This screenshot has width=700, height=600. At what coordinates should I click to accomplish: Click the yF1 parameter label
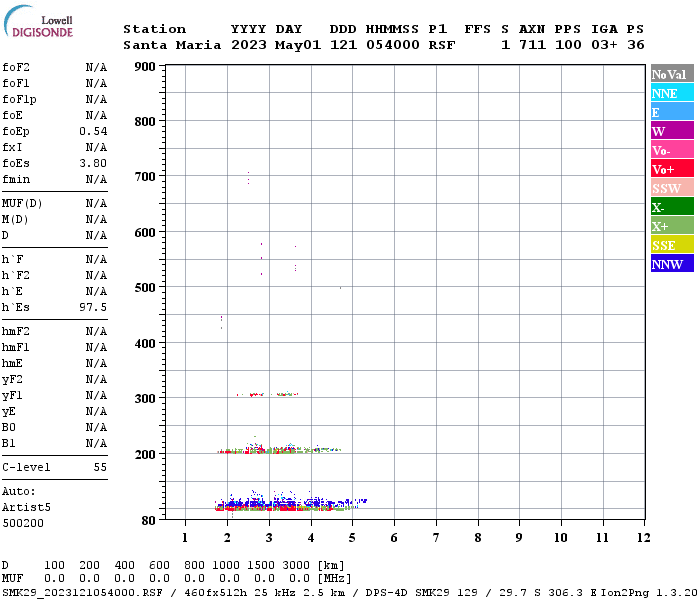tap(12, 396)
